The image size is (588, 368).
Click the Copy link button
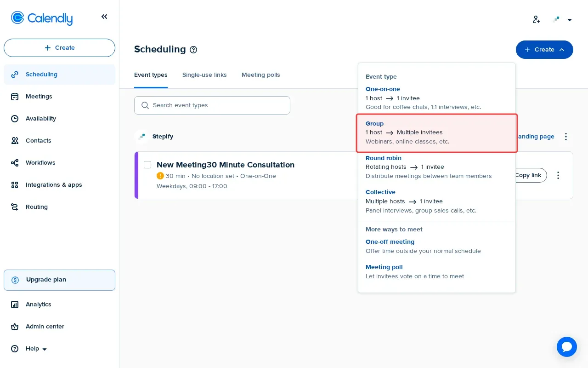[x=527, y=175]
